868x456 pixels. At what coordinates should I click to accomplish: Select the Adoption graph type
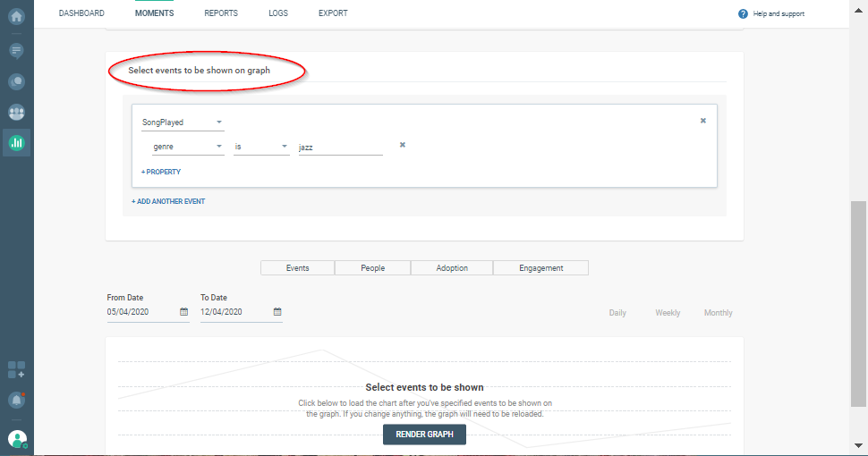pos(452,268)
